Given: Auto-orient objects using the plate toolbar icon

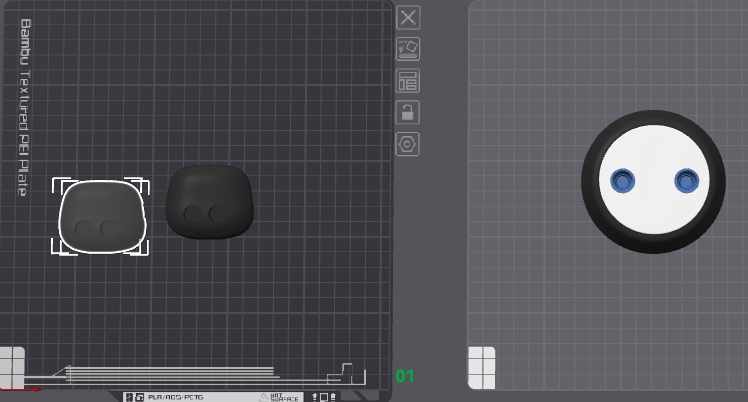Looking at the screenshot, I should point(408,49).
